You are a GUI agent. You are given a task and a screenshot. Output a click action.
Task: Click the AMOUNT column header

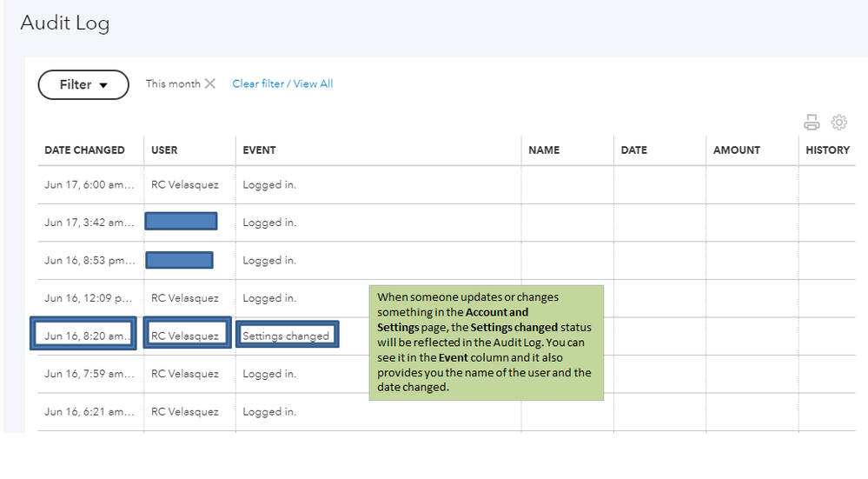click(x=737, y=150)
